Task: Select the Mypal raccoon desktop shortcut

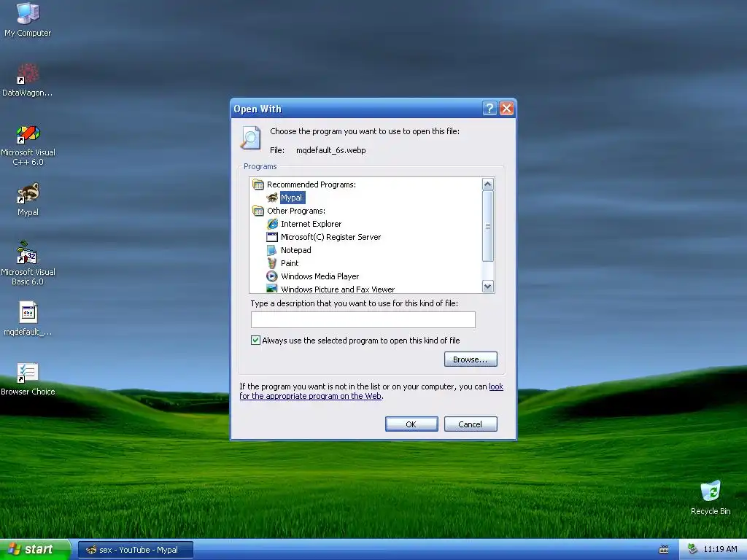Action: coord(28,199)
